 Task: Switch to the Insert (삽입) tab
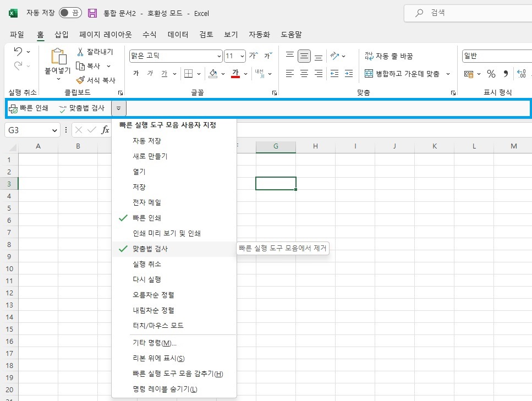(62, 34)
